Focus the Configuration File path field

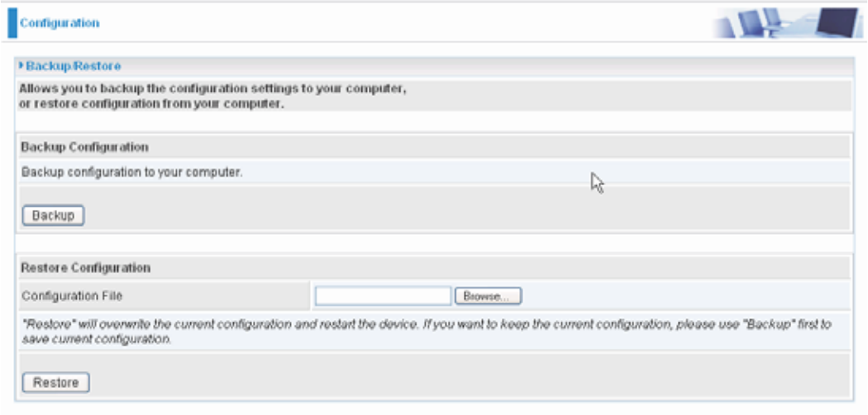[x=383, y=296]
